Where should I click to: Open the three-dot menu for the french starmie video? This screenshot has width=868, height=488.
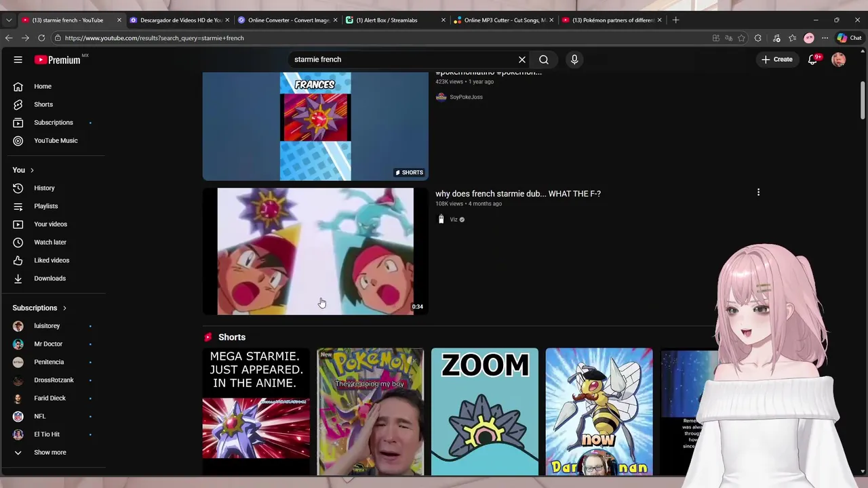pos(758,192)
